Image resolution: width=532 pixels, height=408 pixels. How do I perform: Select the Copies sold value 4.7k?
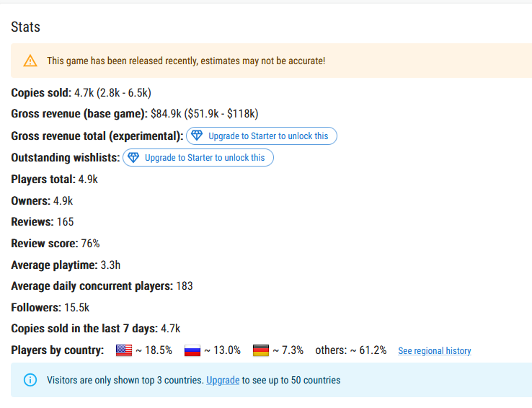point(84,92)
